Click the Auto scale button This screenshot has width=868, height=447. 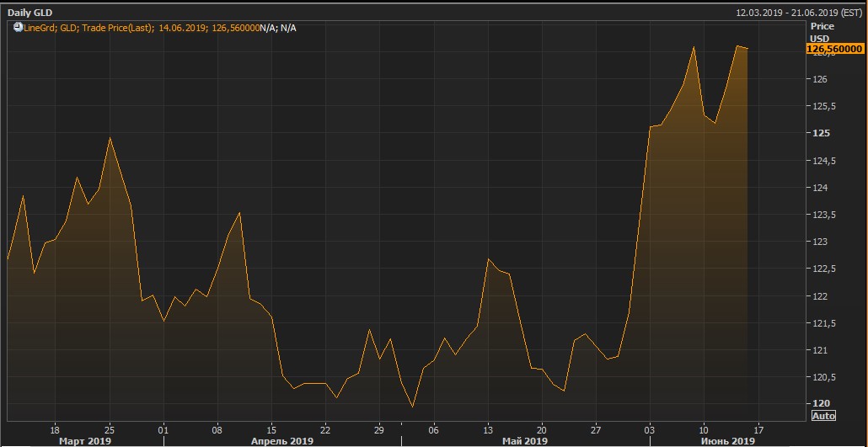tap(823, 416)
